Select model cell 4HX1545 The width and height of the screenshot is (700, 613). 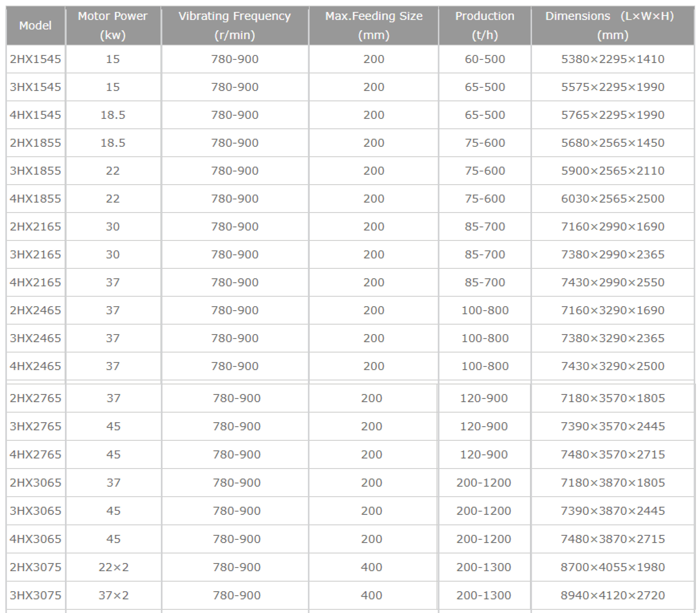click(x=35, y=115)
